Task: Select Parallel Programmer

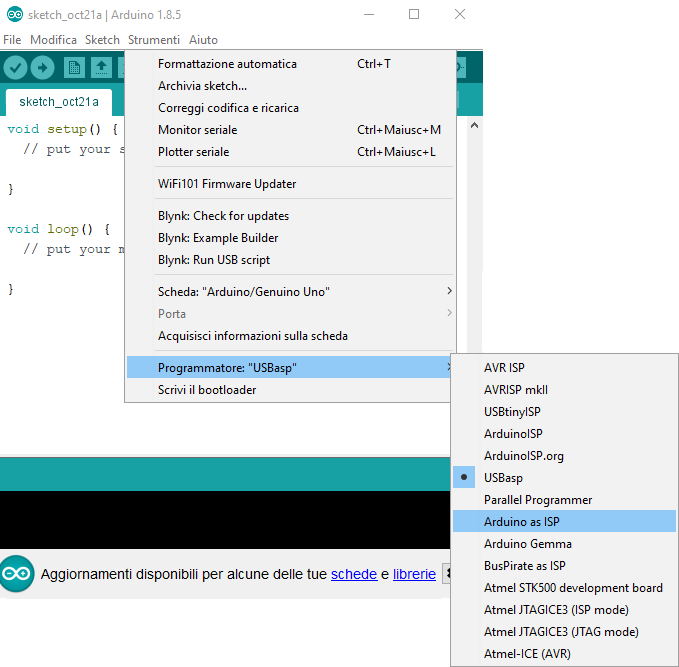Action: (564, 500)
